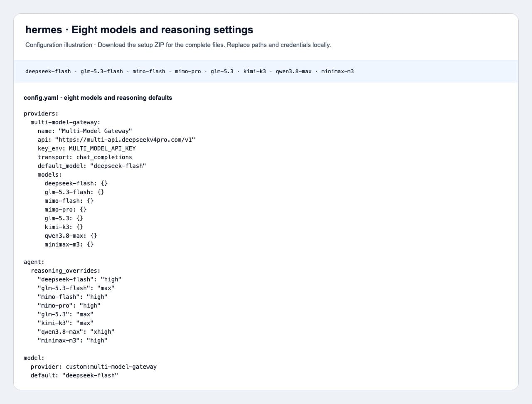Click the 'config.yaml · eight models and reasoning defaults' heading
Screen dimensions: 532x404
pyautogui.click(x=98, y=98)
